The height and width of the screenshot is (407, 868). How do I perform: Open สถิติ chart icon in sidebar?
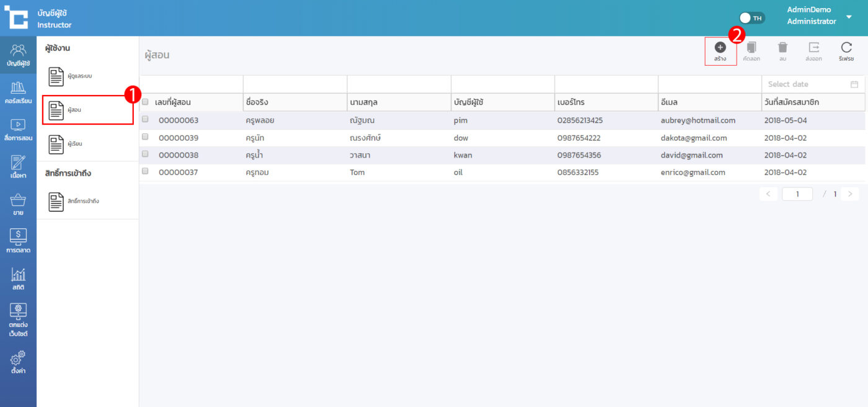[18, 279]
